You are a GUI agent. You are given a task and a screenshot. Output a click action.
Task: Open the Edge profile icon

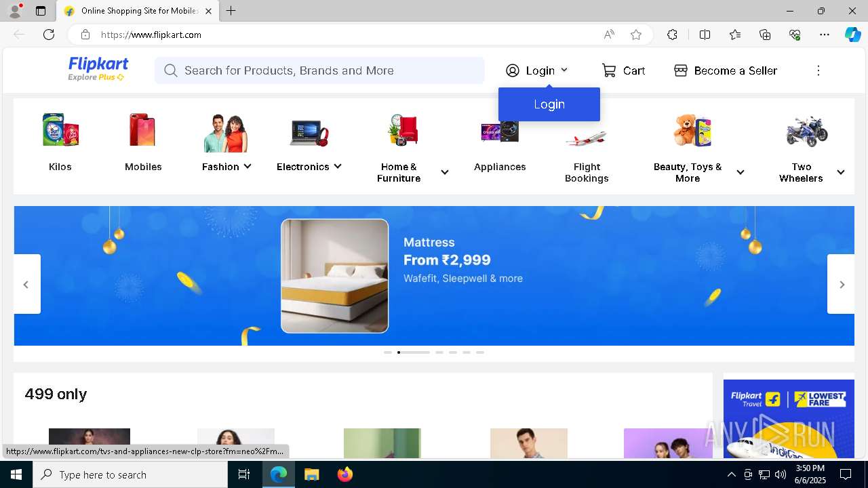(14, 10)
